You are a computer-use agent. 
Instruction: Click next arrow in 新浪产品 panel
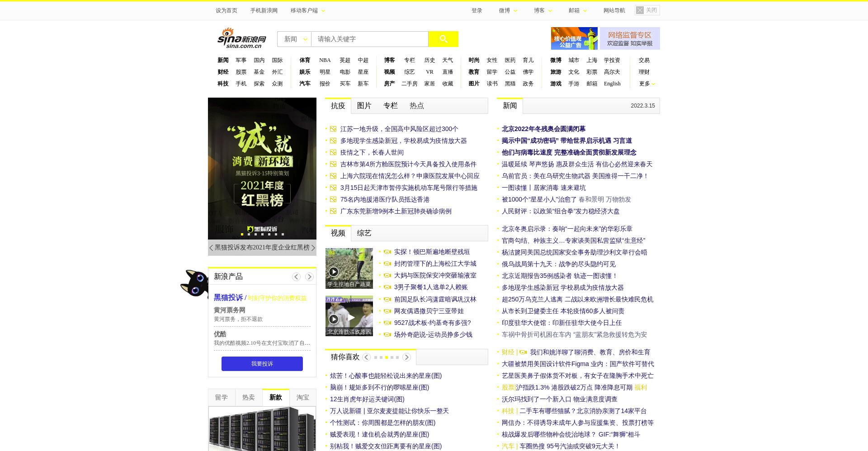(309, 277)
